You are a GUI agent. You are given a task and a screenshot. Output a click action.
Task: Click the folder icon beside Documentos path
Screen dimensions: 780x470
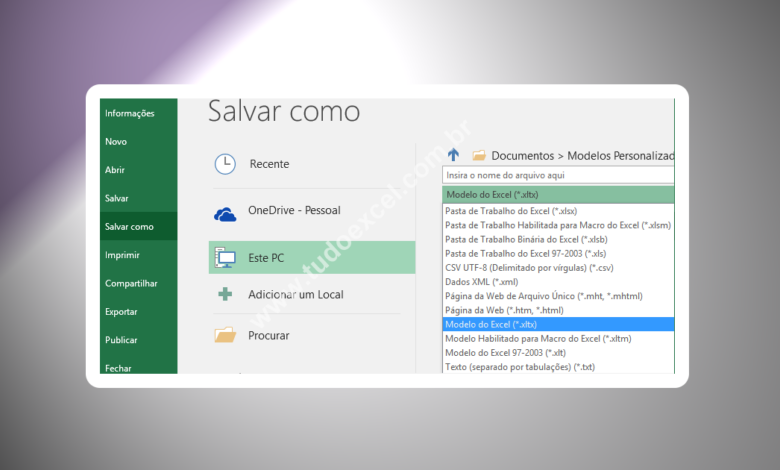coord(479,156)
